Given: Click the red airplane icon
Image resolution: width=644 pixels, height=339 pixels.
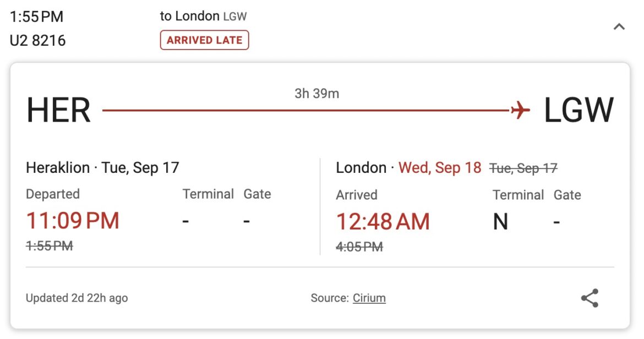Looking at the screenshot, I should [520, 110].
